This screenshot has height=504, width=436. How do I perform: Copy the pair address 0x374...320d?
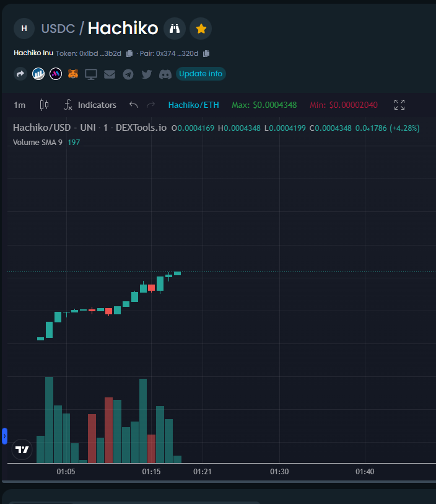point(206,53)
